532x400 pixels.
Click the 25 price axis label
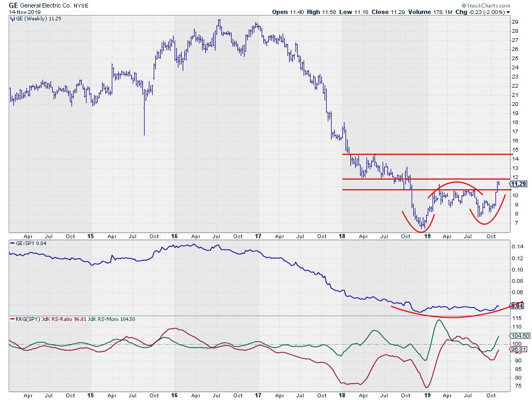point(515,59)
